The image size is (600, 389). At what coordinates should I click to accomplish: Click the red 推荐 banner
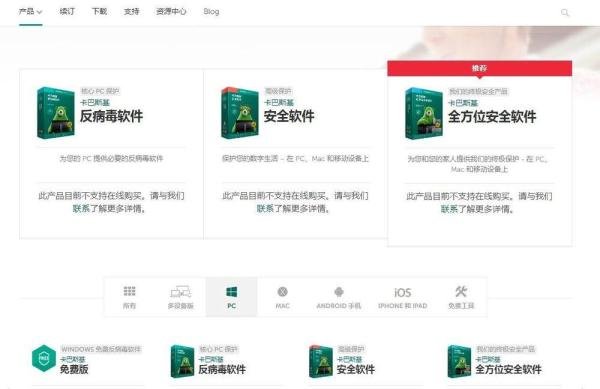tap(479, 68)
